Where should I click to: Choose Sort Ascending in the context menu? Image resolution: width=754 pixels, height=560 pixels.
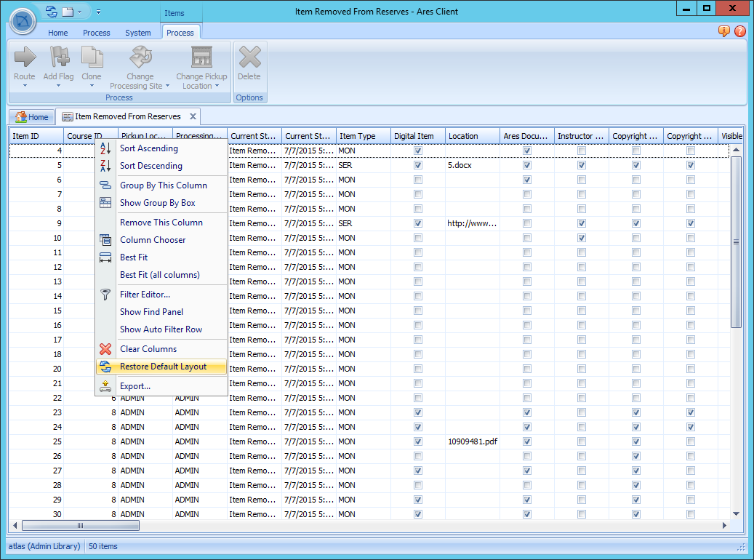(x=148, y=148)
